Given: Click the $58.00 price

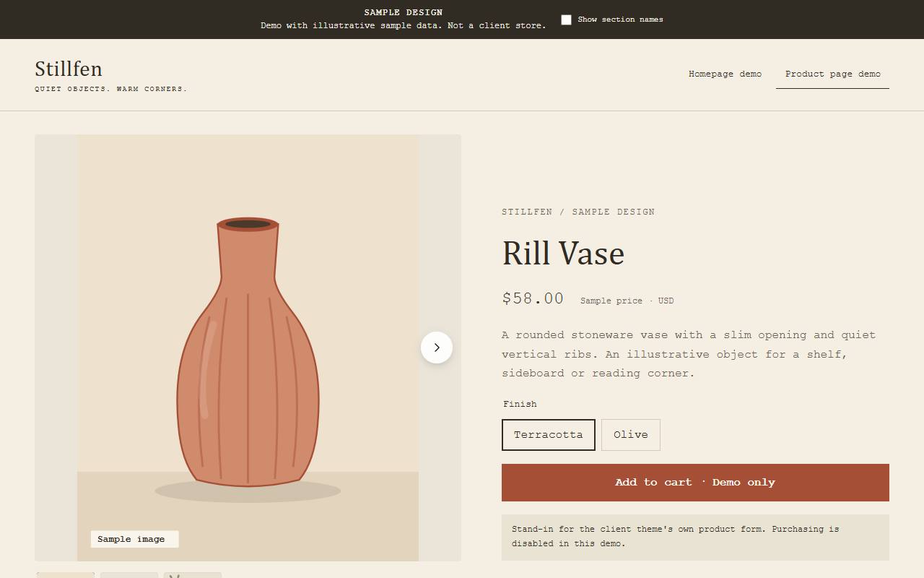Looking at the screenshot, I should tap(533, 298).
